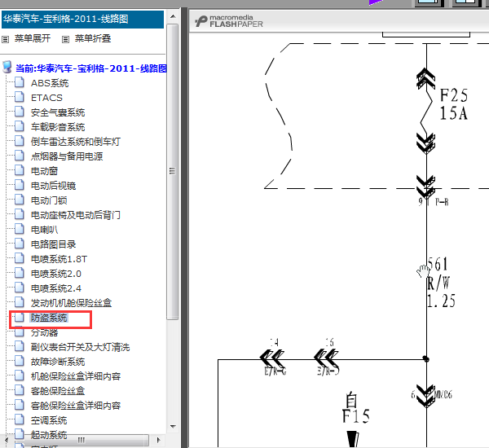489x448 pixels.
Task: Click the 自 F15 label in the diagram
Action: click(x=355, y=408)
